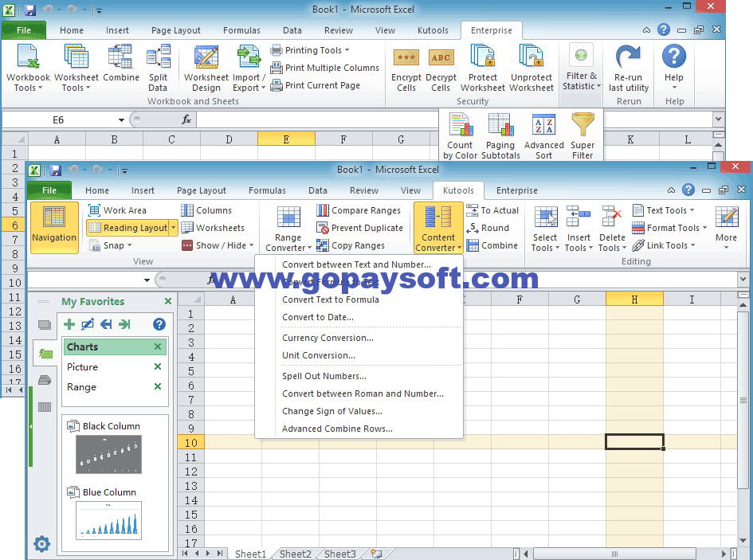This screenshot has width=753, height=560.
Task: Open Reading Layout dropdown arrow
Action: [174, 228]
